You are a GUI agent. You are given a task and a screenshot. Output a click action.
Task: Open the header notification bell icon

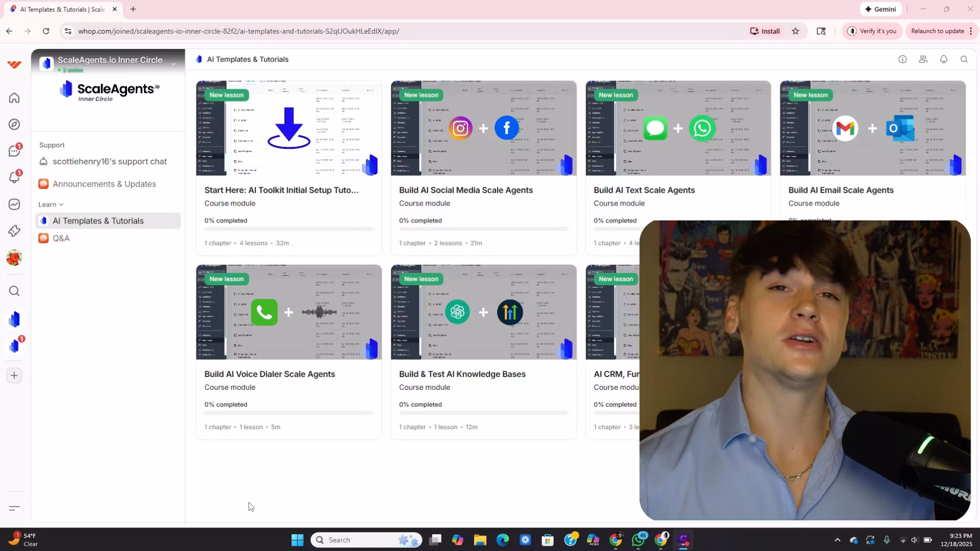point(943,59)
